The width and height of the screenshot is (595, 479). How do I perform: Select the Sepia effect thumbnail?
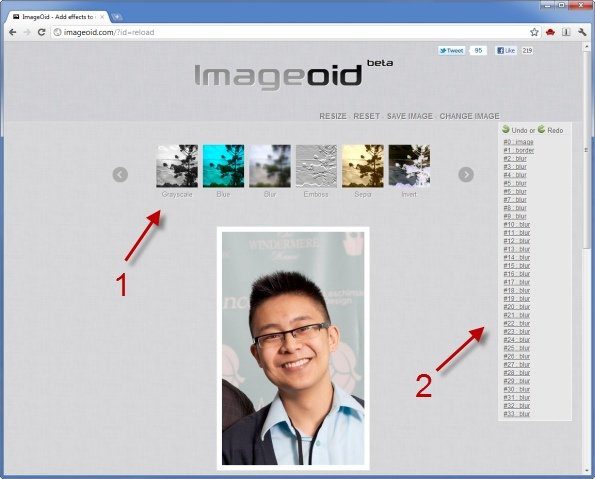coord(363,166)
